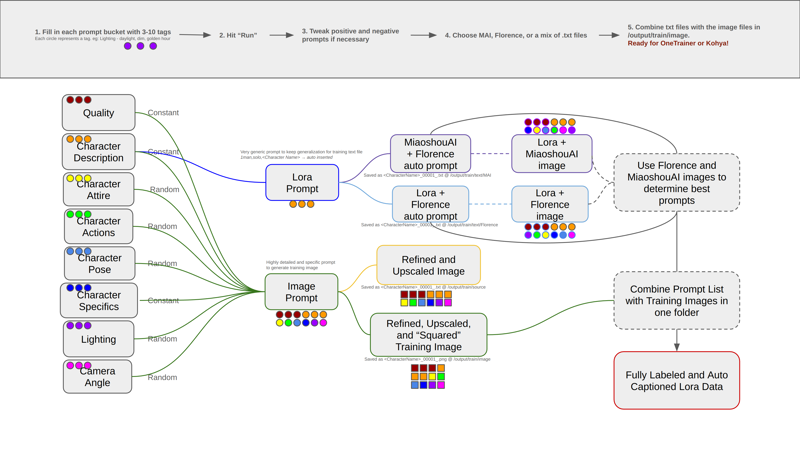Click 'Ready for OneTrainer or Kohya!' red text
This screenshot has width=800, height=450.
click(x=678, y=43)
